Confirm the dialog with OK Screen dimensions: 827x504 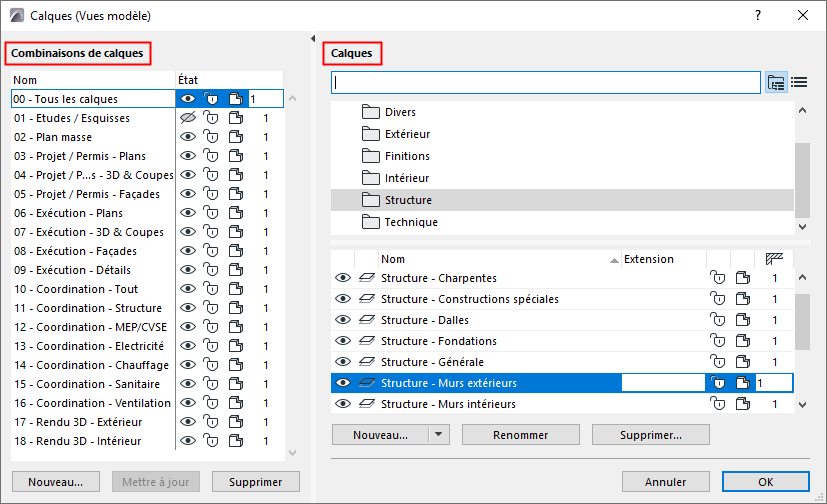(x=765, y=481)
